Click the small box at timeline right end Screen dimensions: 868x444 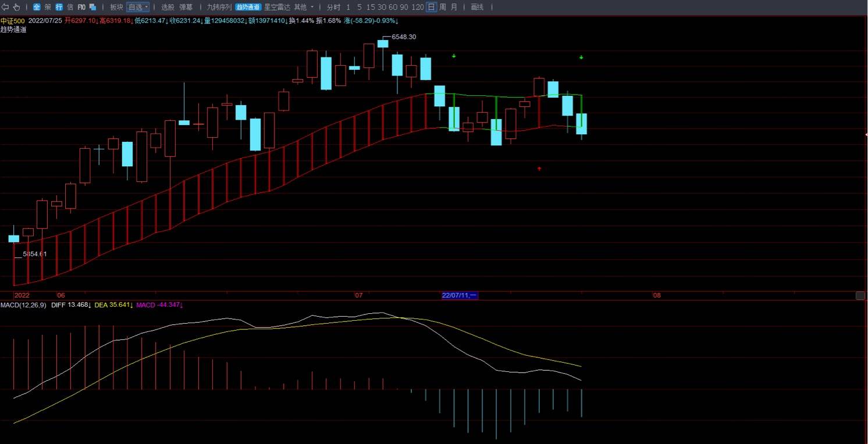tap(860, 296)
